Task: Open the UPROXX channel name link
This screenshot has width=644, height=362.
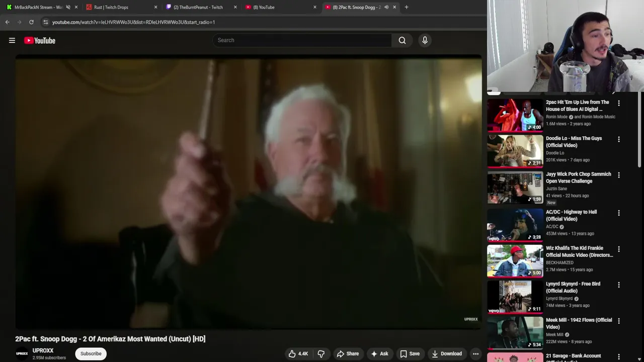Action: point(43,350)
